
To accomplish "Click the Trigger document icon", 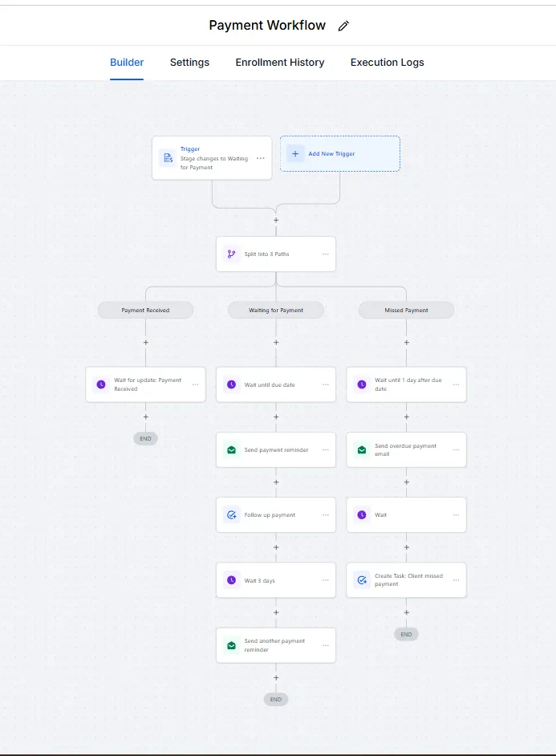I will click(x=168, y=157).
